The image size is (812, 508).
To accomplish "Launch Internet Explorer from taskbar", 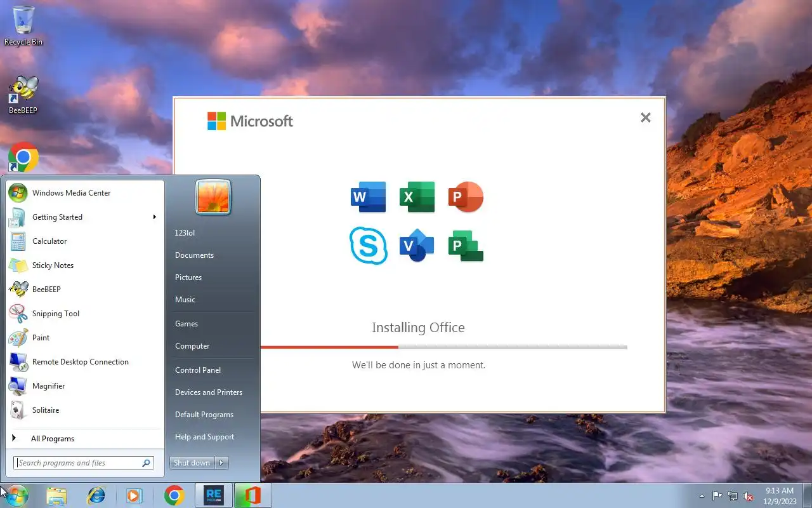I will click(96, 496).
